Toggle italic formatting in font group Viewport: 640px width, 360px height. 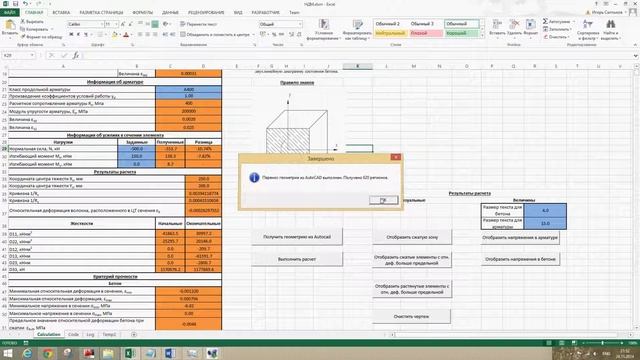(x=78, y=35)
